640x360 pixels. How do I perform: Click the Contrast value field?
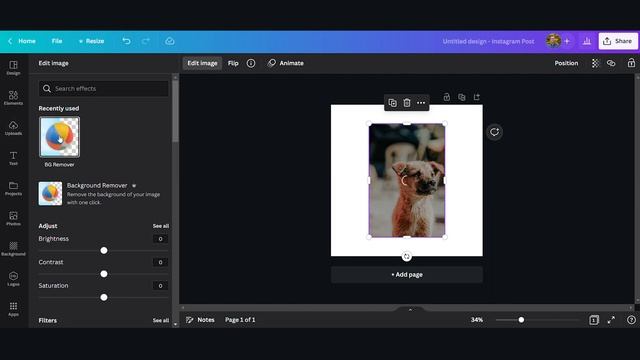(160, 262)
